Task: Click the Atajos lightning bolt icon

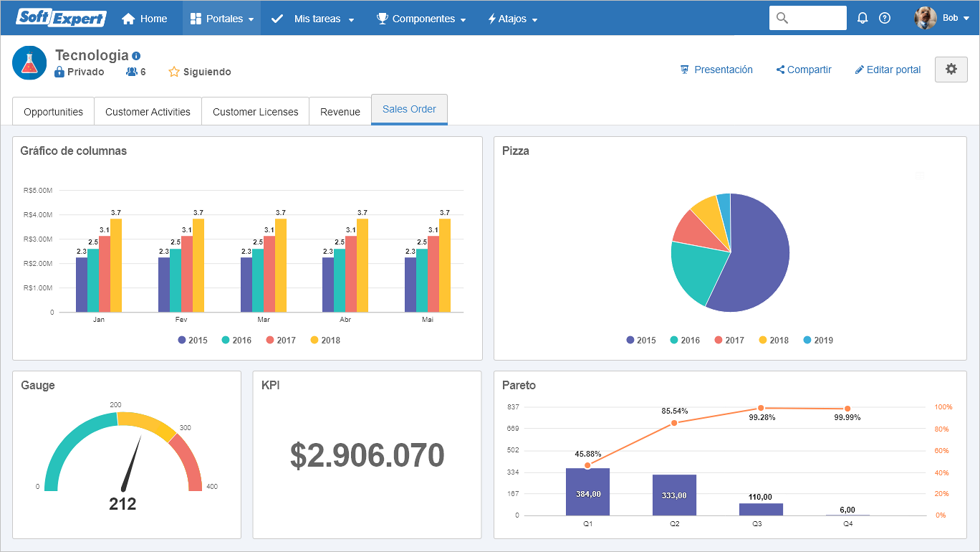Action: pyautogui.click(x=492, y=19)
